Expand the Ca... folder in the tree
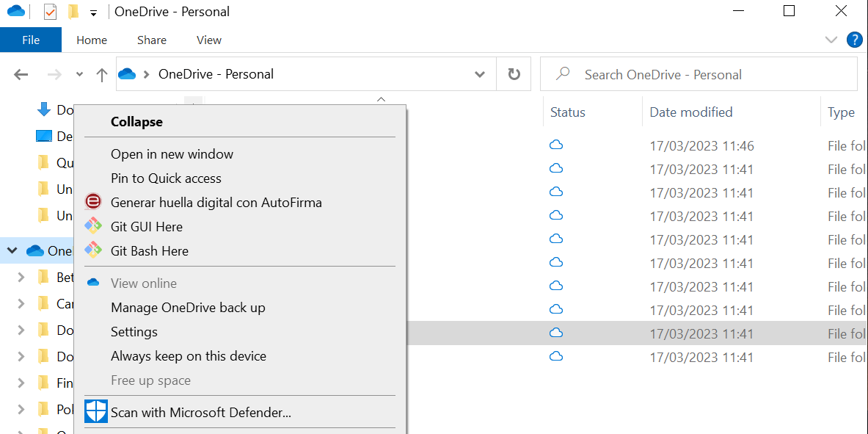868x434 pixels. pyautogui.click(x=21, y=304)
